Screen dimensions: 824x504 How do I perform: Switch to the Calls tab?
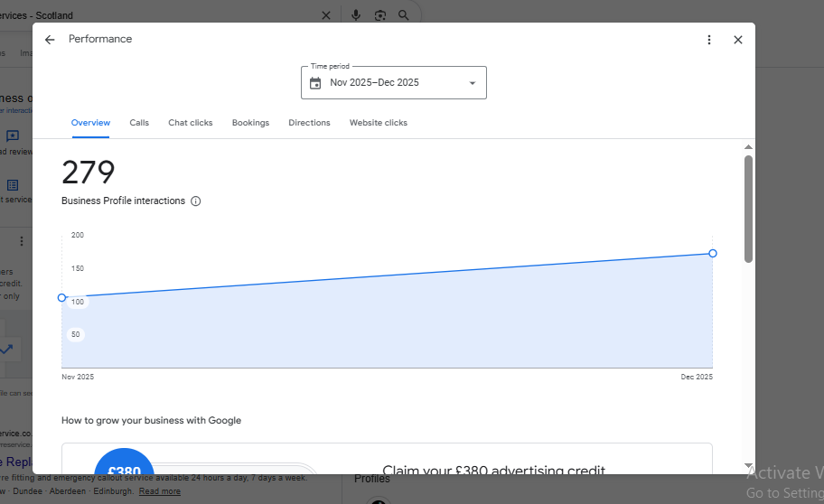pos(139,123)
